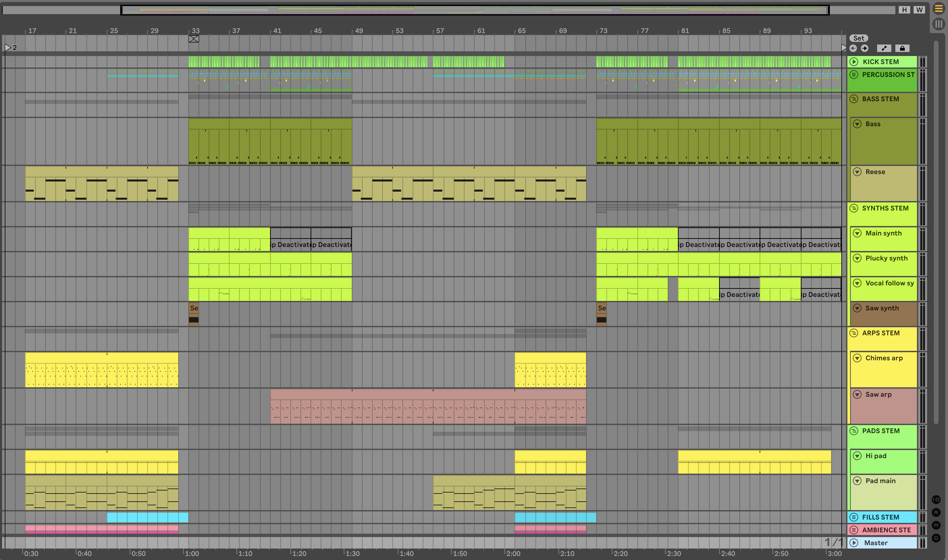Toggle the Returns (R) section visibility

pyautogui.click(x=936, y=512)
